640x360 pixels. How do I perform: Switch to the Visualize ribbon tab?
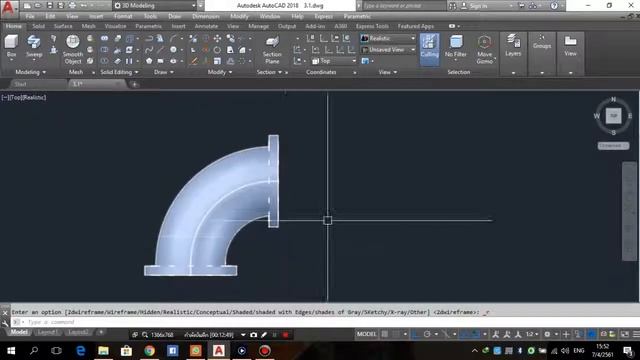pos(116,26)
